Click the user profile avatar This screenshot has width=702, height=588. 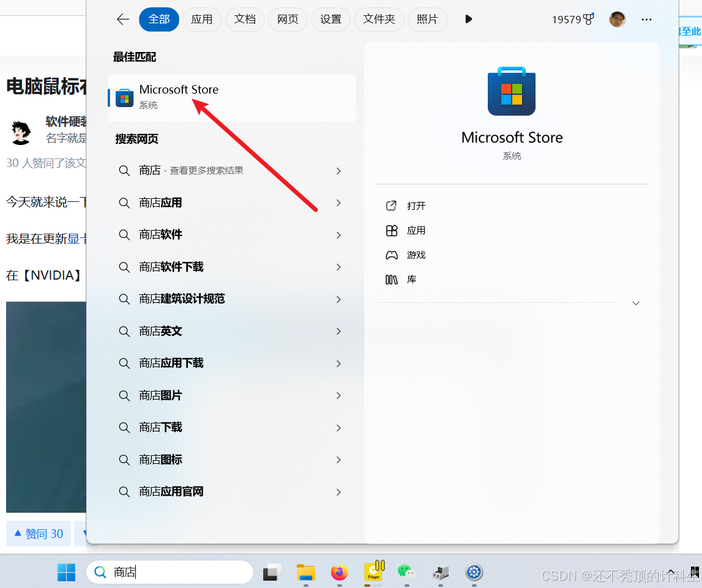(618, 19)
